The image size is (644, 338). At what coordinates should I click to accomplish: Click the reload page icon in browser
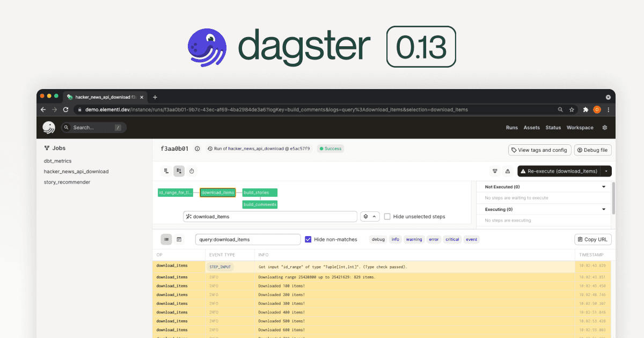click(66, 109)
